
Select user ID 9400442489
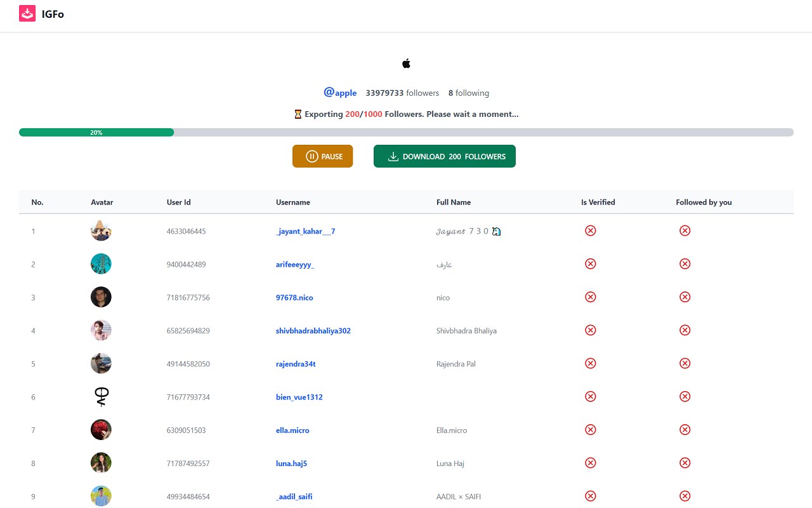pos(187,264)
